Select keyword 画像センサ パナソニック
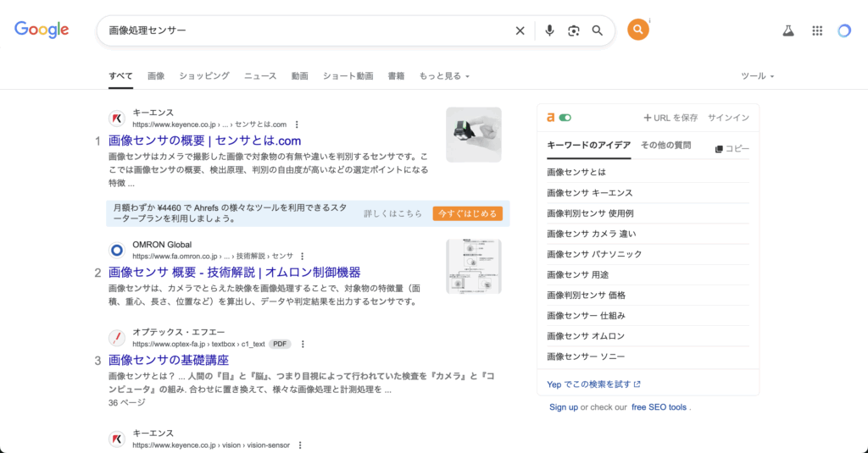The image size is (868, 453). 594,254
